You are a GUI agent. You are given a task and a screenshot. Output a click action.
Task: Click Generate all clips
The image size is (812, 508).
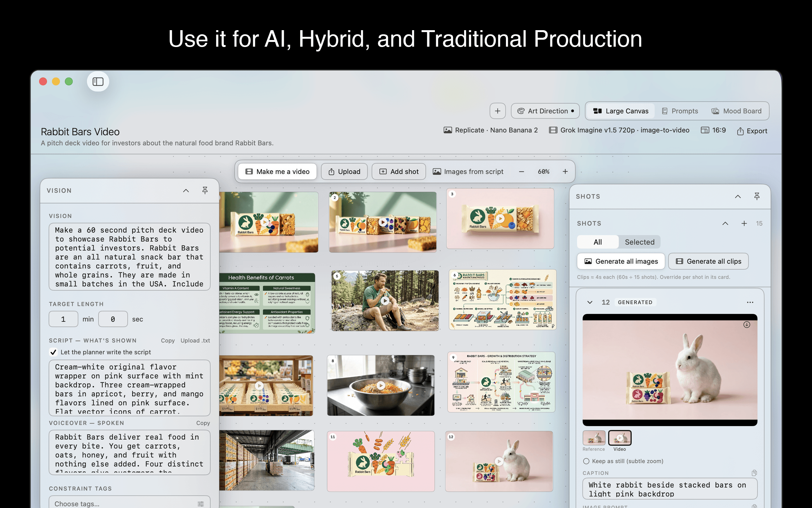tap(708, 261)
